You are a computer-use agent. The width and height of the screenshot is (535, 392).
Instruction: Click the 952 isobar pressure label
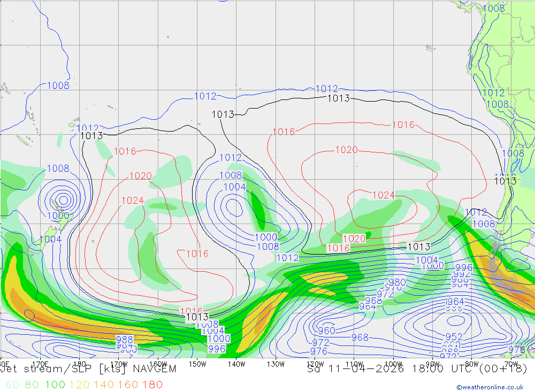(454, 337)
